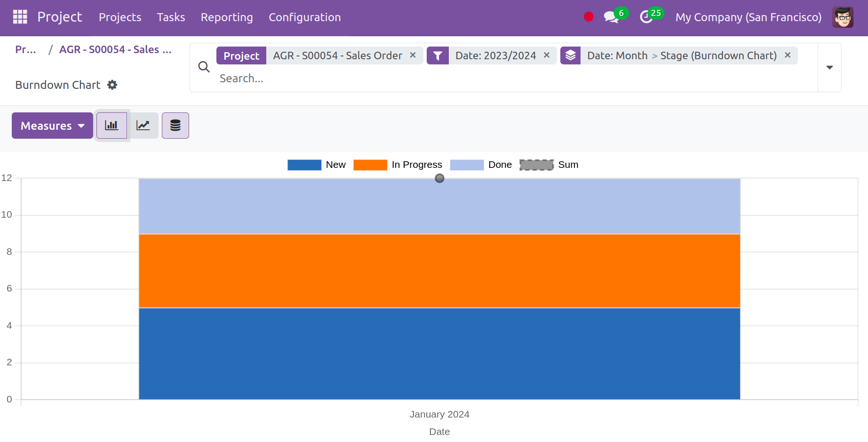Click the group-by layers icon
This screenshot has width=868, height=442.
click(x=570, y=55)
